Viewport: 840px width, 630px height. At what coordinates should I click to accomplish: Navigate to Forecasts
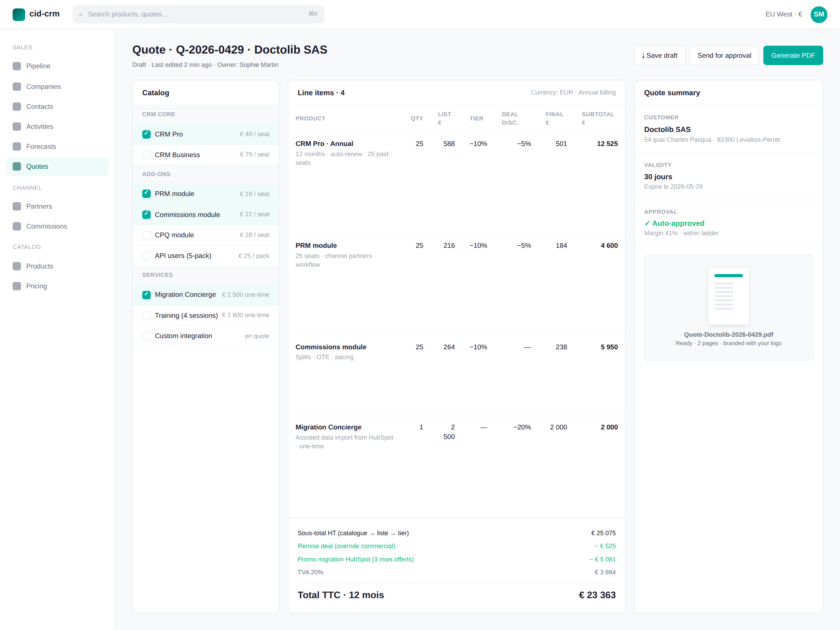click(57, 147)
